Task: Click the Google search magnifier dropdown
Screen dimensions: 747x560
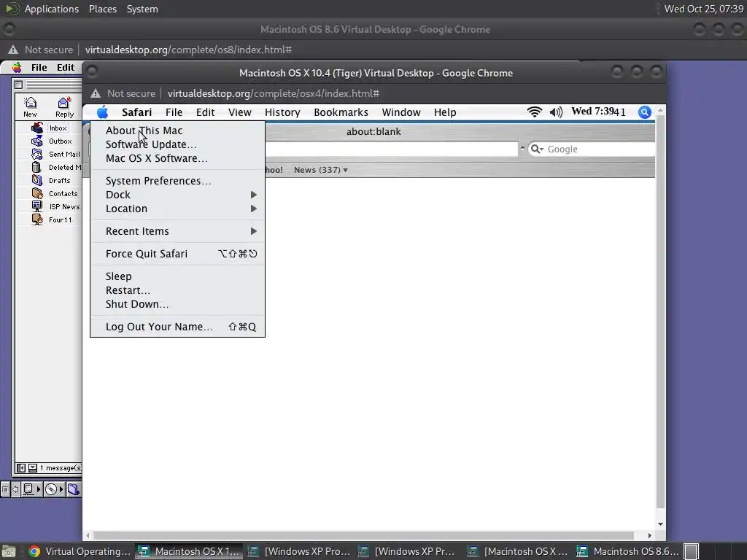Action: 537,149
